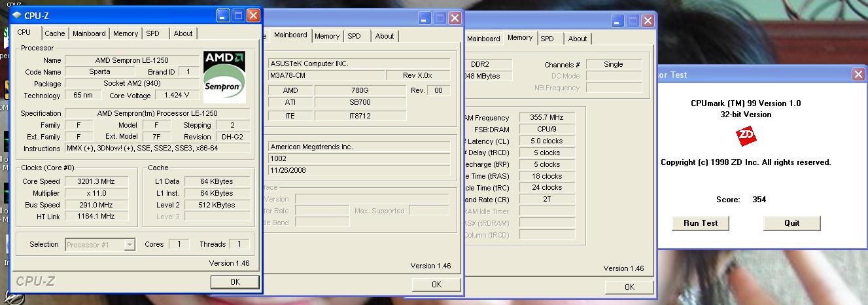Click OK in the Memory window
This screenshot has width=868, height=305.
(x=629, y=287)
